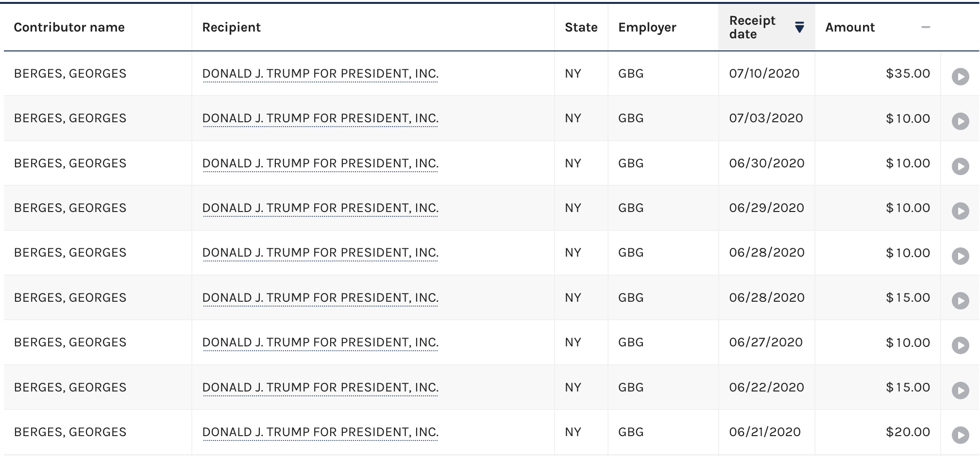The width and height of the screenshot is (980, 456).
Task: Click the arrow icon for the 06/27/2020 row
Action: click(960, 345)
